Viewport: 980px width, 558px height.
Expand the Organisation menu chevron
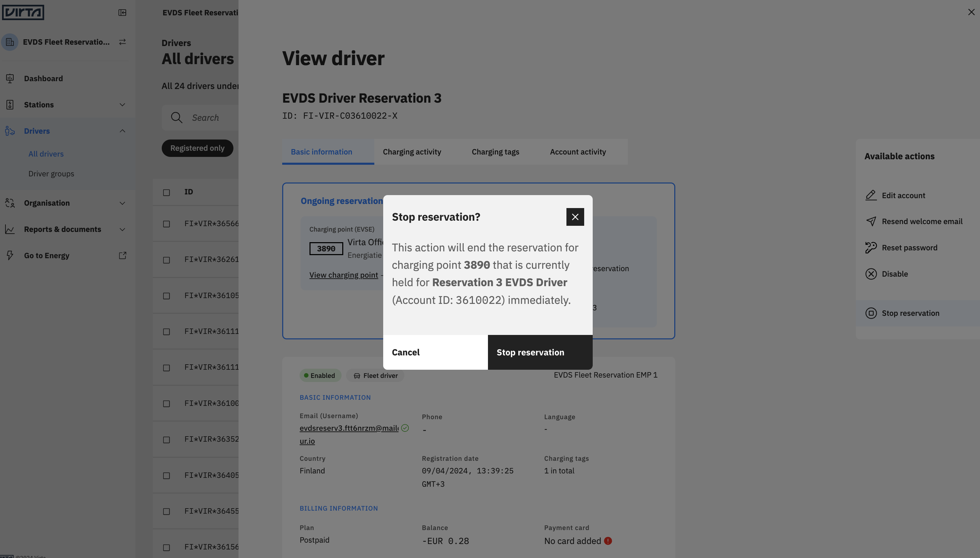pos(122,203)
